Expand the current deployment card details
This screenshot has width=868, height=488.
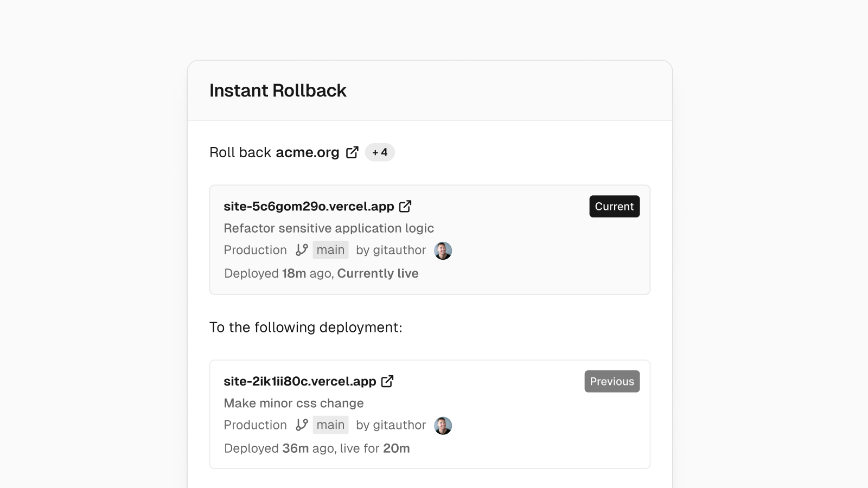[430, 240]
